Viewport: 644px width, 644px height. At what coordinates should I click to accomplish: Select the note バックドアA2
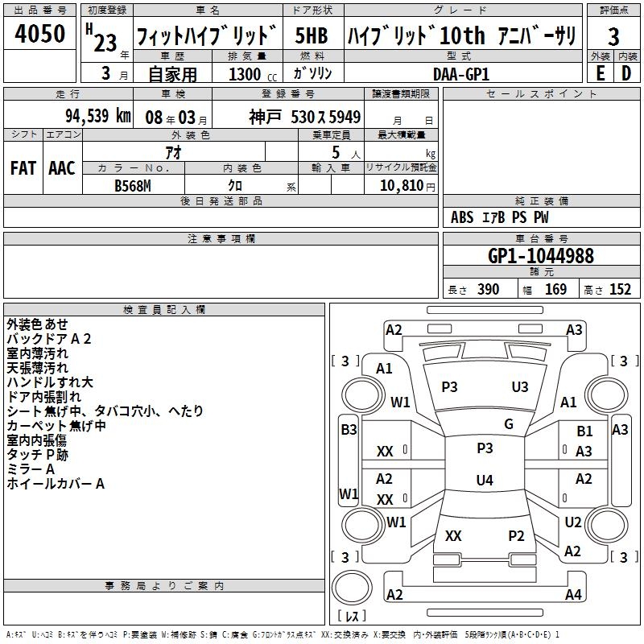point(49,339)
